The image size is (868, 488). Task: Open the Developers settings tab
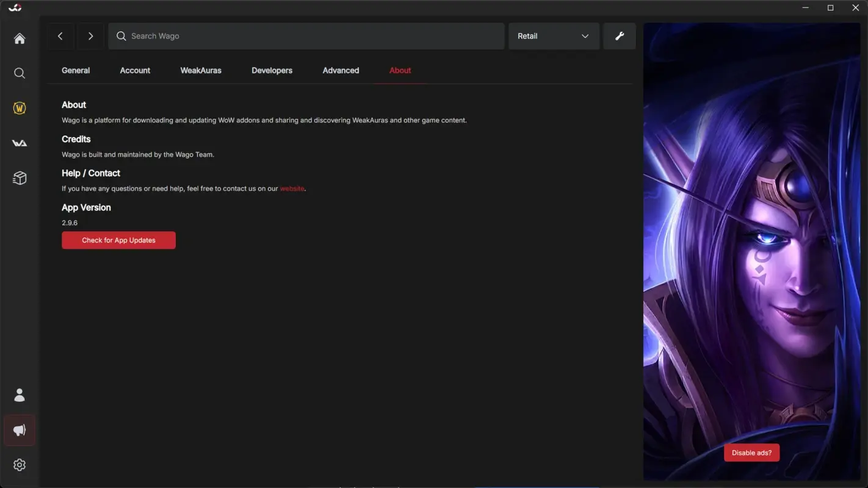click(x=272, y=70)
